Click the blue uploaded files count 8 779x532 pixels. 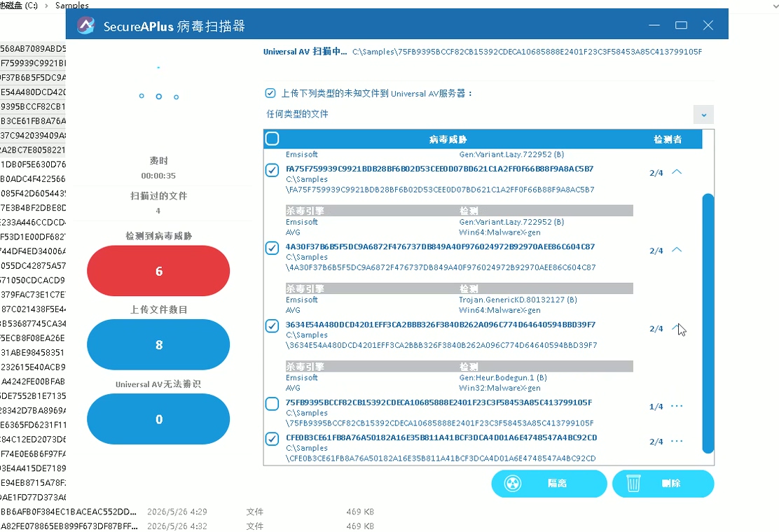click(158, 344)
